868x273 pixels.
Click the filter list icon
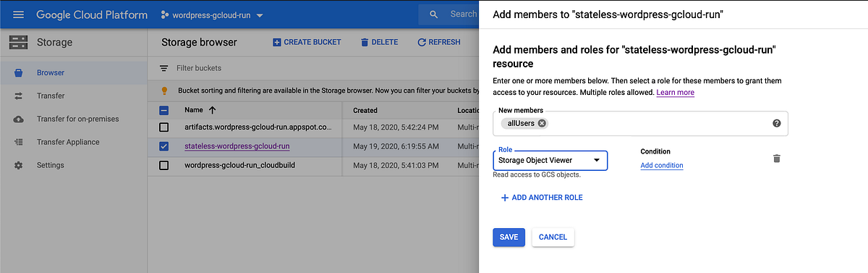click(x=163, y=68)
